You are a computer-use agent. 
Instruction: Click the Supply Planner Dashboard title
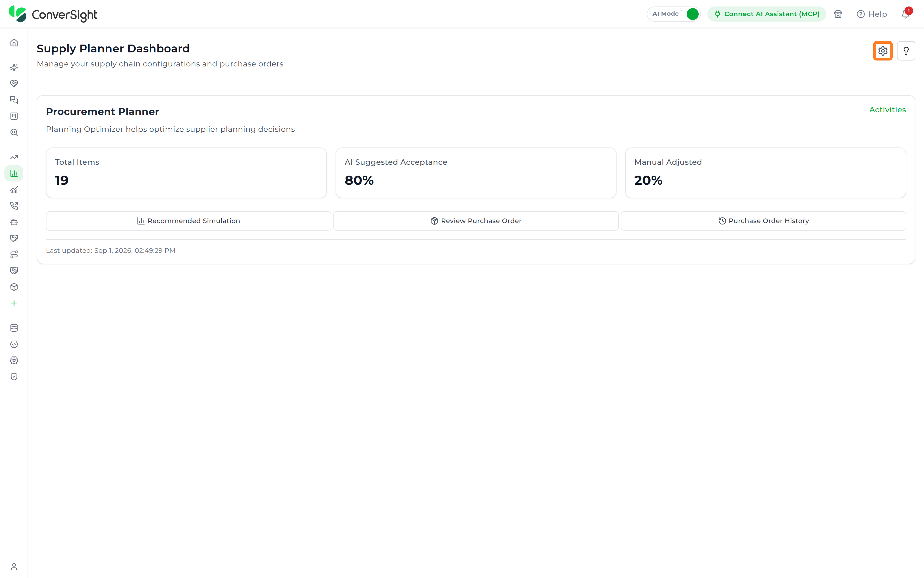[113, 49]
